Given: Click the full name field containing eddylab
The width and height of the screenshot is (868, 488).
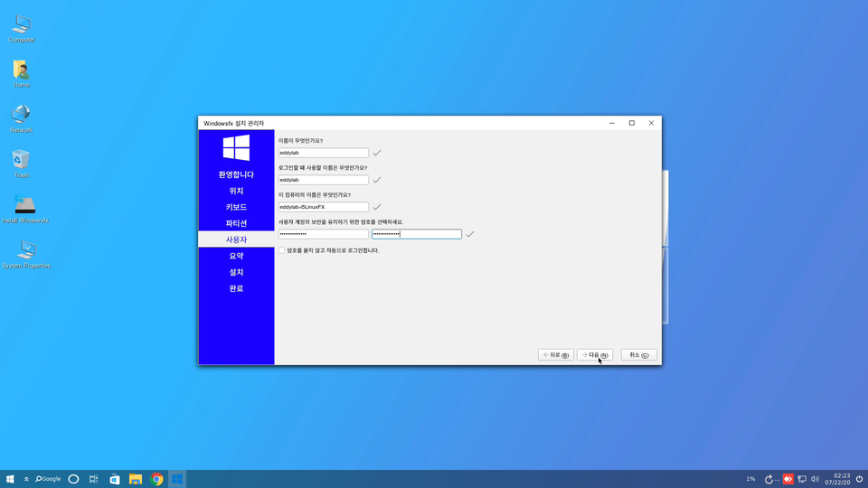Looking at the screenshot, I should point(324,153).
